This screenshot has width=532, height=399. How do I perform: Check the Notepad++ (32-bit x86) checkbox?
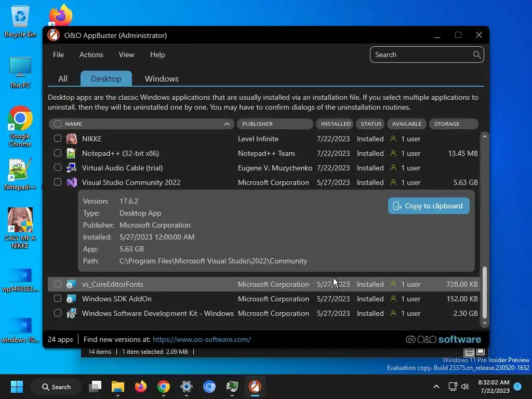[x=58, y=153]
